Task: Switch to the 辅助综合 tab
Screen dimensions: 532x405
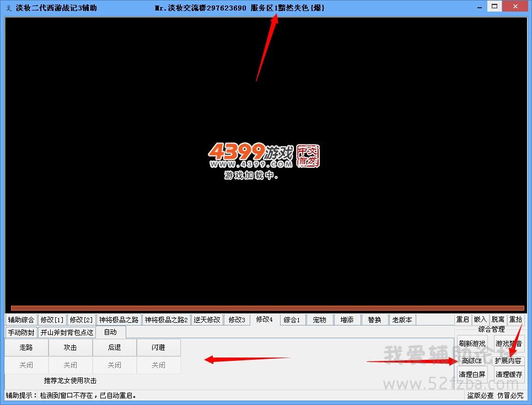Action: pyautogui.click(x=21, y=320)
